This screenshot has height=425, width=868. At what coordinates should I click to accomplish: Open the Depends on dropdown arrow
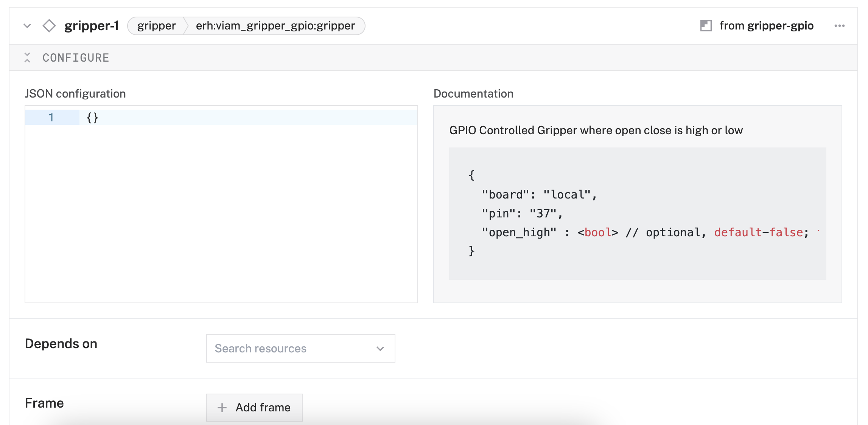(380, 349)
